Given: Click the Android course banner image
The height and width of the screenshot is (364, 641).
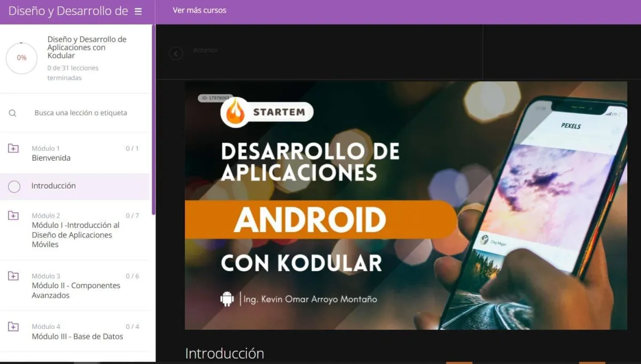Looking at the screenshot, I should pos(406,205).
